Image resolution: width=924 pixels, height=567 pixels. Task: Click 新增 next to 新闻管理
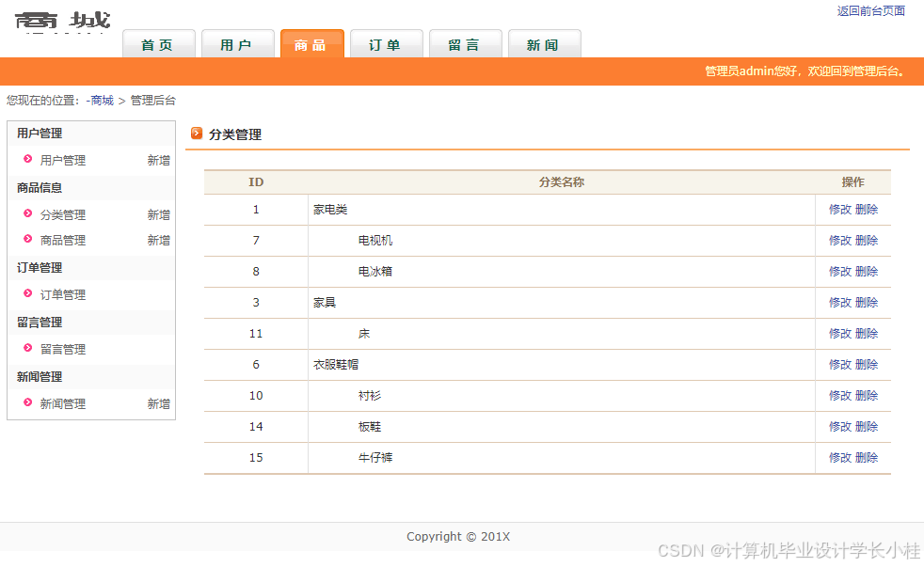point(158,404)
